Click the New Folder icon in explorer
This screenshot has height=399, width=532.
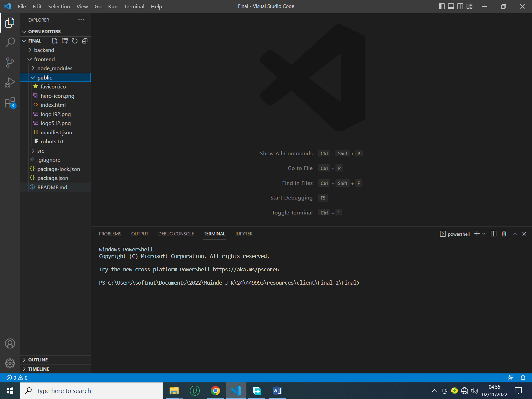(x=65, y=41)
